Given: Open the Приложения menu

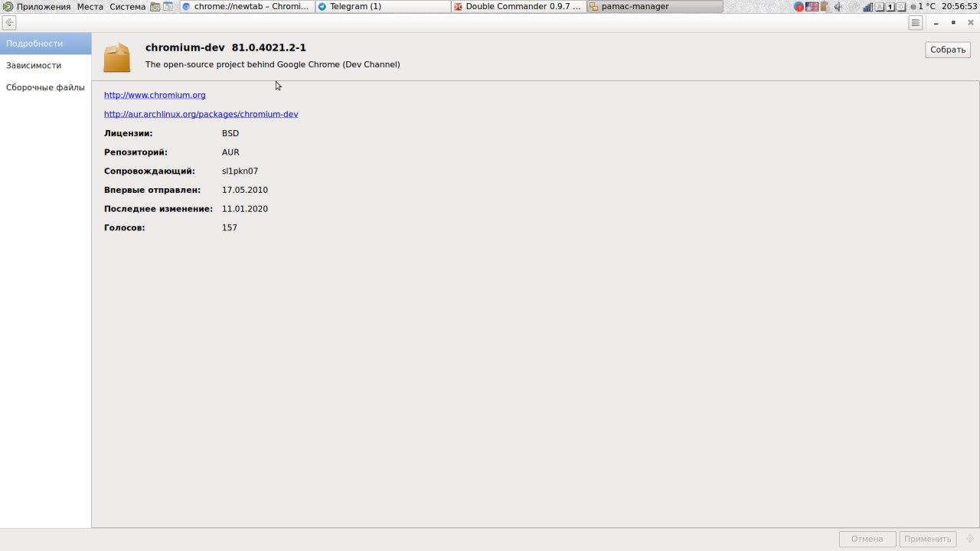Looking at the screenshot, I should pyautogui.click(x=44, y=6).
